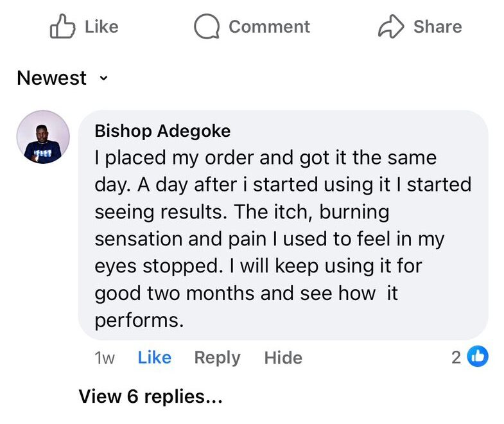The height and width of the screenshot is (424, 504).
Task: View the 2 reactions count
Action: click(x=456, y=357)
